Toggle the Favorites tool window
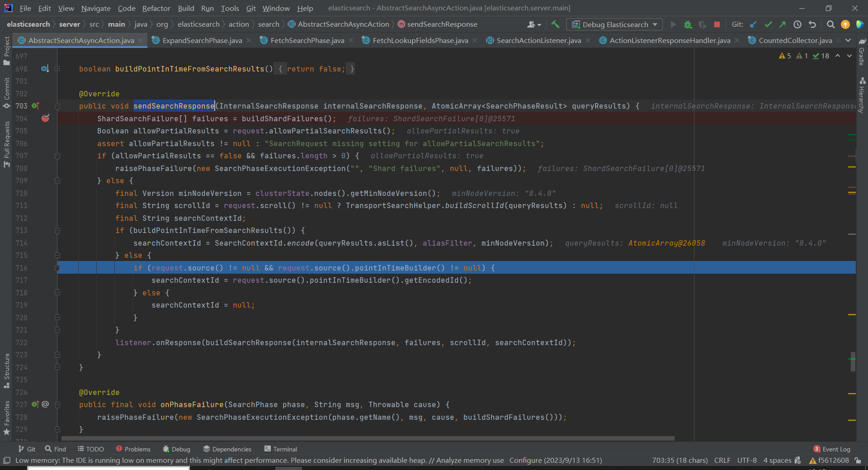This screenshot has width=868, height=470. pyautogui.click(x=6, y=418)
